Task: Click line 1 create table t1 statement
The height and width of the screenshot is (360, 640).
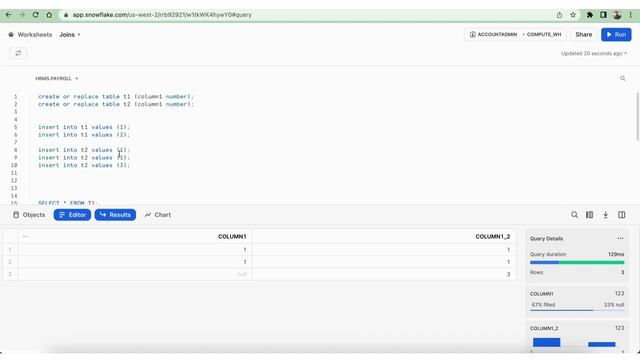Action: [116, 97]
